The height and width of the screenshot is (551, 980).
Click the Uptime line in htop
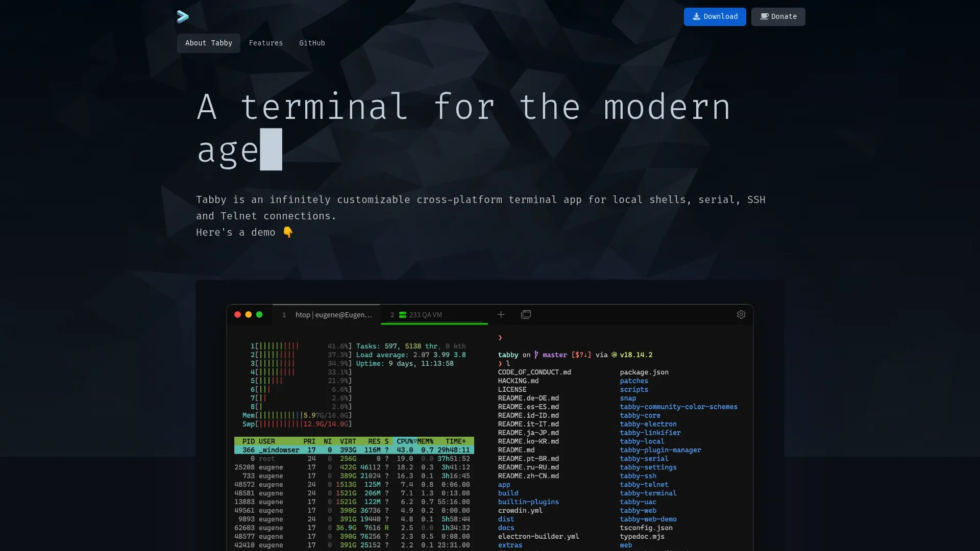pos(405,364)
